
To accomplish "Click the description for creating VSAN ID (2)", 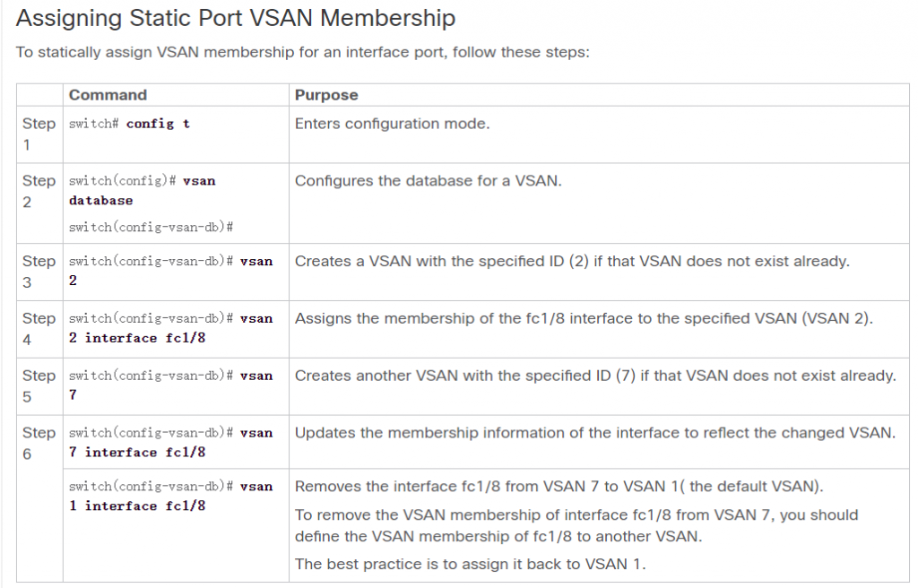I will pos(572,262).
